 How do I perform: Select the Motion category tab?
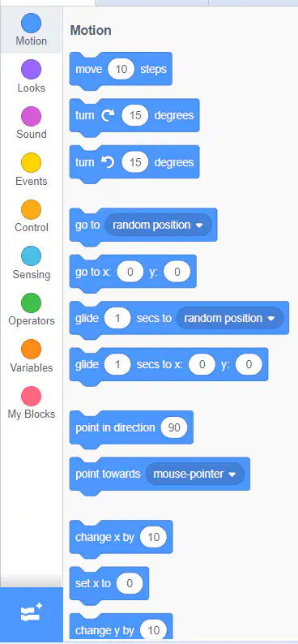pos(31,29)
